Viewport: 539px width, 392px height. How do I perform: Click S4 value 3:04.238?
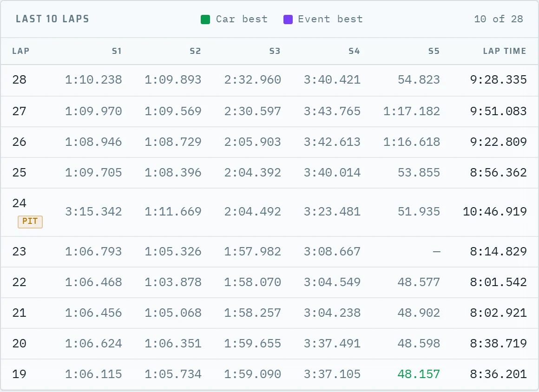point(332,313)
